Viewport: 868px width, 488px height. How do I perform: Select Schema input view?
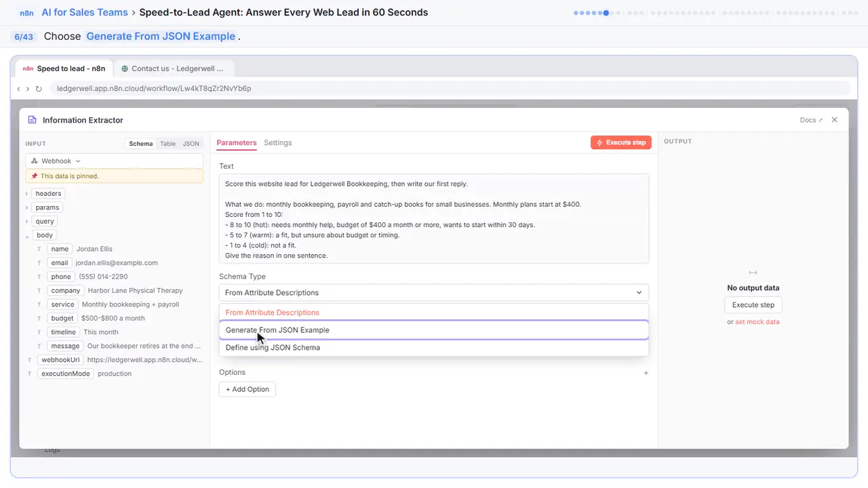pos(141,144)
